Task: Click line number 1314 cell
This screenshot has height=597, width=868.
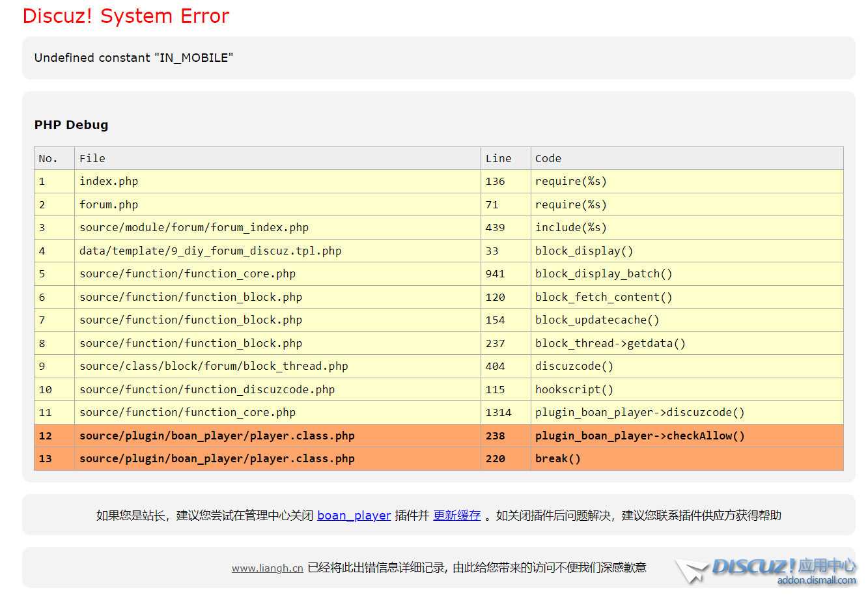Action: pyautogui.click(x=498, y=413)
